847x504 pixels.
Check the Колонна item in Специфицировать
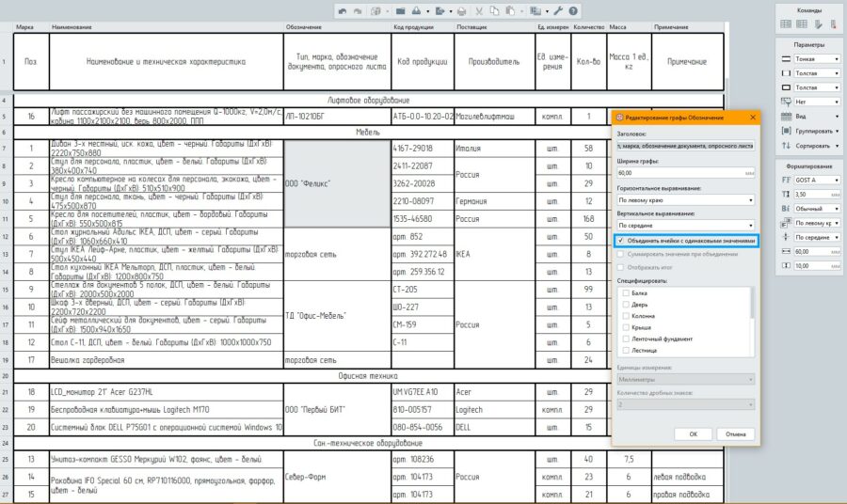626,316
